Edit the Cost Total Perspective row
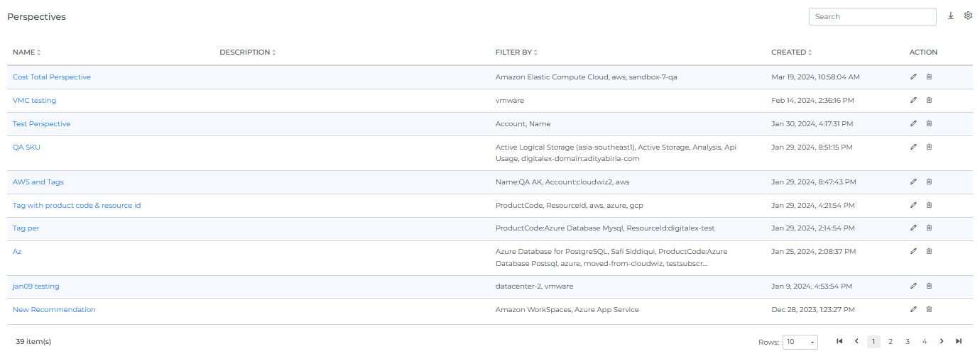The height and width of the screenshot is (361, 980). coord(913,77)
